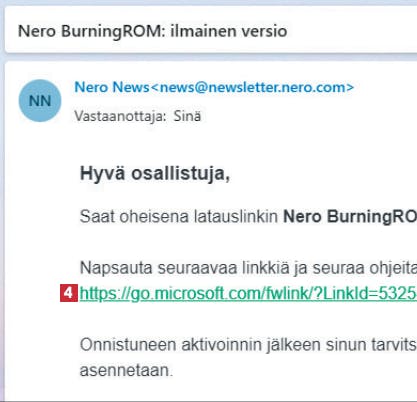This screenshot has height=402, width=417.
Task: Click the news@newsletter.nero.com email address
Action: click(x=252, y=87)
